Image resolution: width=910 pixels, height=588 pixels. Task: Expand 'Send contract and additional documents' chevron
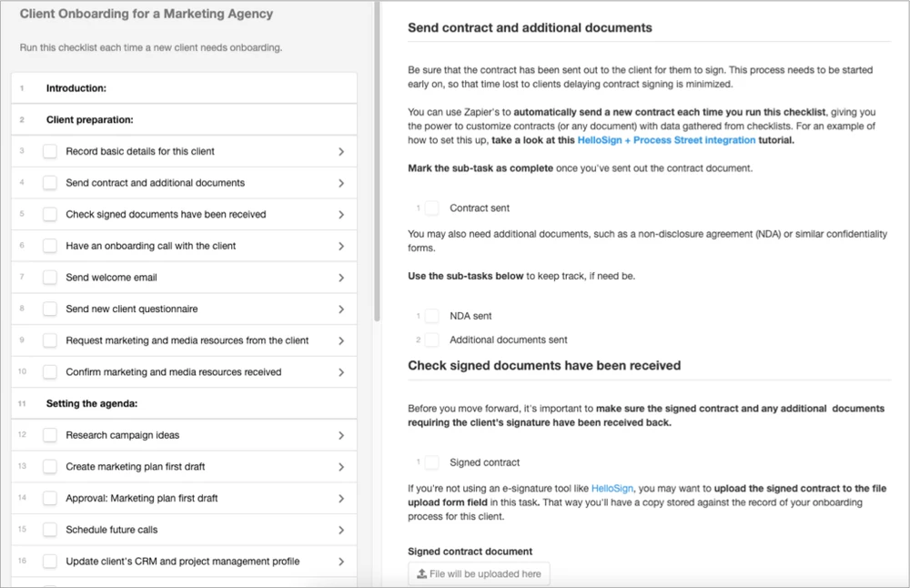341,183
